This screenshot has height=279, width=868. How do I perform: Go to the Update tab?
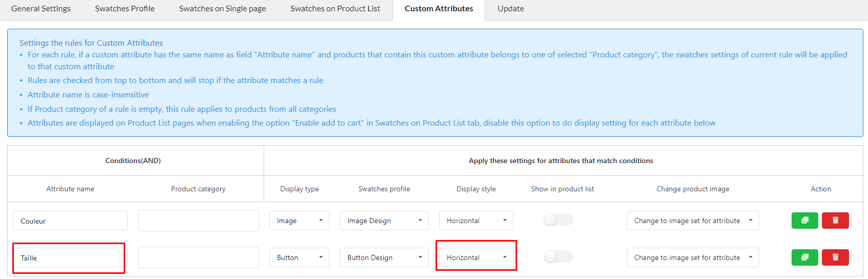(x=511, y=9)
